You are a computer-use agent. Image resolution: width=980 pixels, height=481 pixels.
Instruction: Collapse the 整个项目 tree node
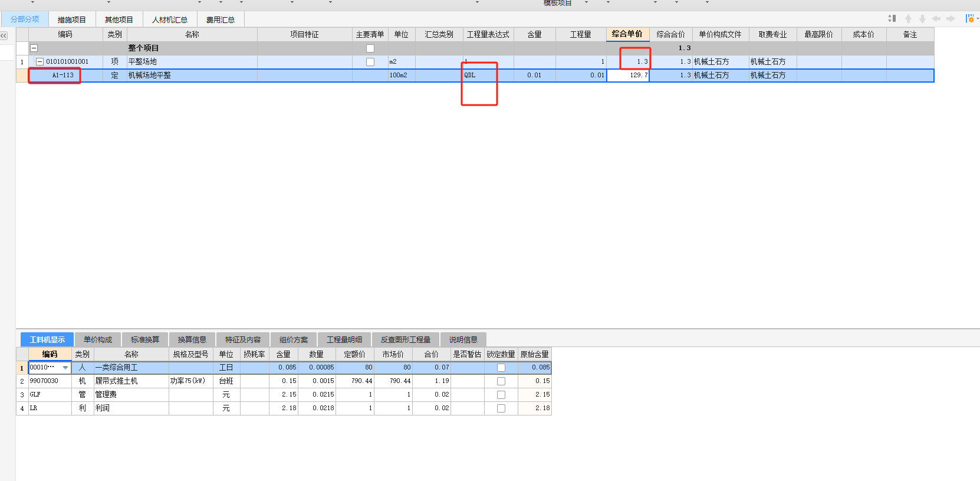(34, 48)
